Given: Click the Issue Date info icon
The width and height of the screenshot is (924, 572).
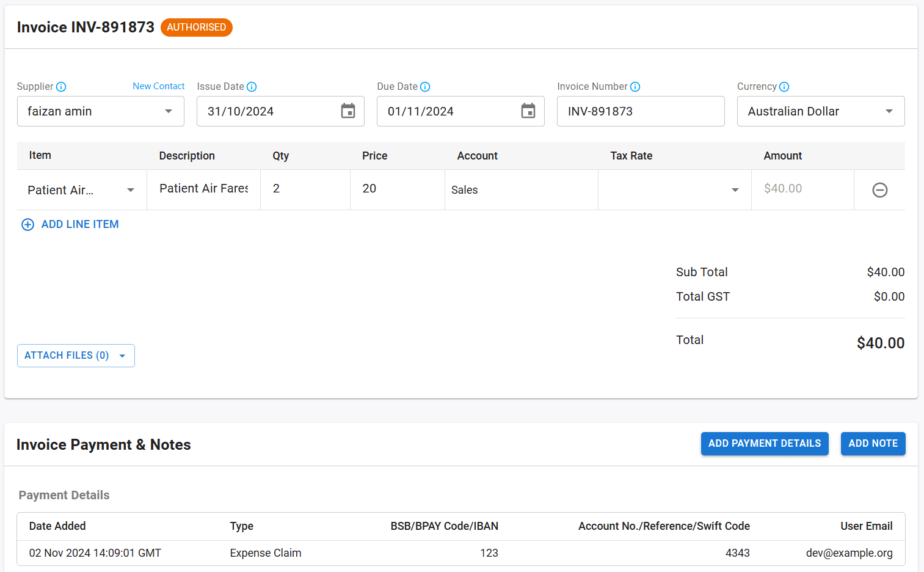Looking at the screenshot, I should [252, 87].
